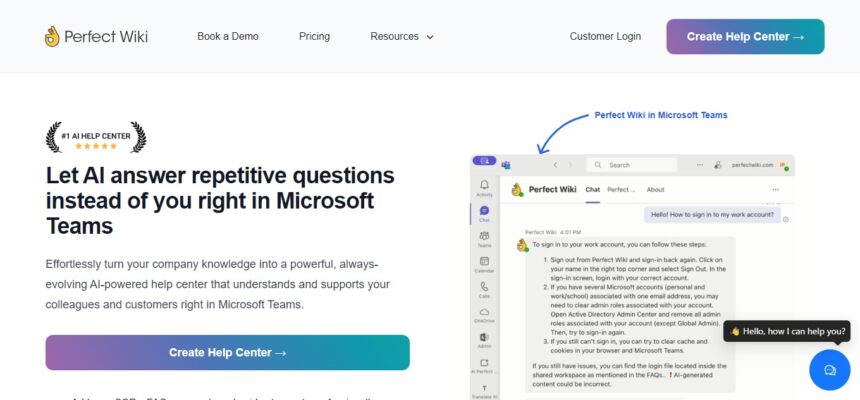Go to the Pricing page
The image size is (860, 400).
(x=314, y=36)
